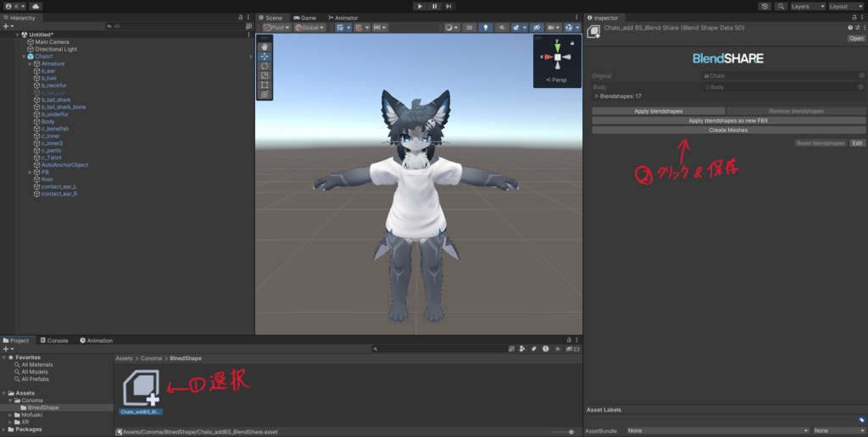This screenshot has width=868, height=437.
Task: Click the Project log/error filter icon
Action: 546,349
